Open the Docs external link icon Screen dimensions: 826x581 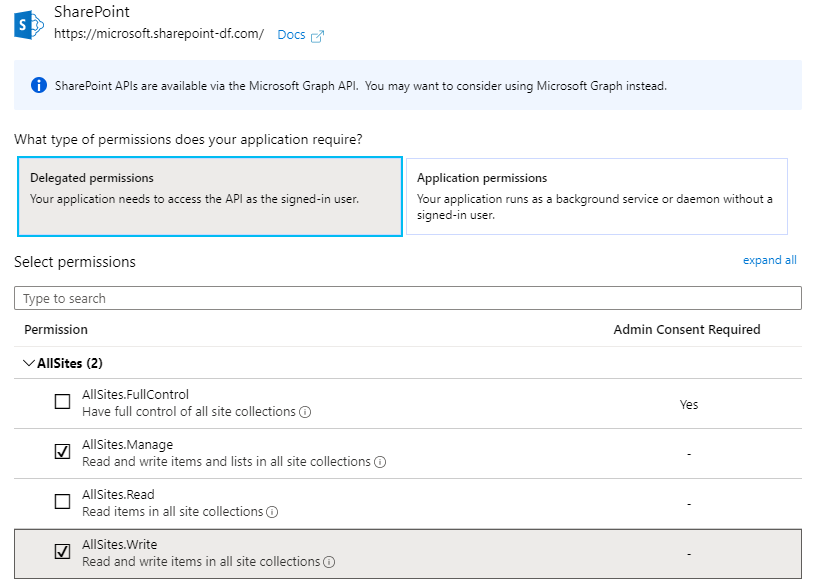click(x=317, y=36)
